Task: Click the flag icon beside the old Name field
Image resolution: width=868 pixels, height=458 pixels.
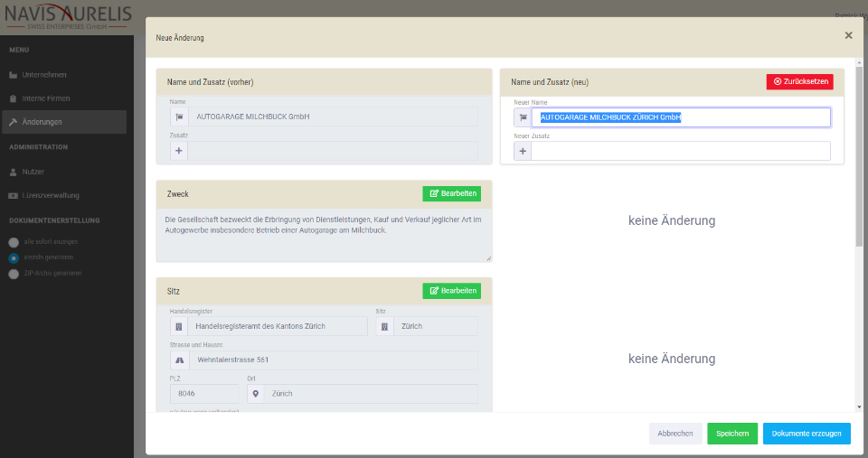Action: click(179, 117)
